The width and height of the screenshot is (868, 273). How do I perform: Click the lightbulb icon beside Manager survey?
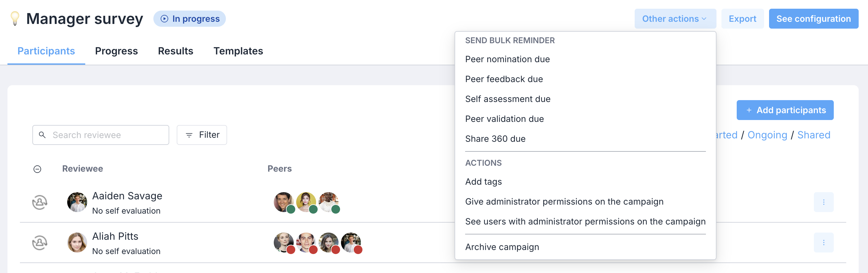pyautogui.click(x=15, y=19)
